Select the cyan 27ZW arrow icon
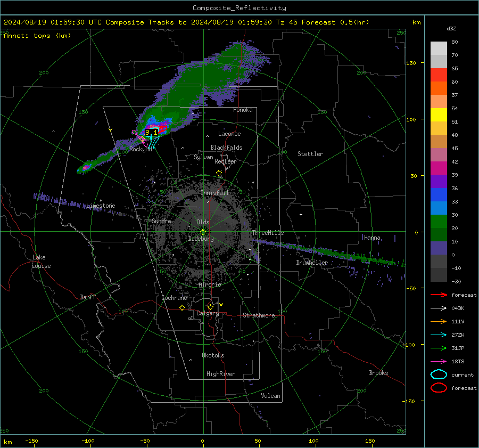 [439, 335]
